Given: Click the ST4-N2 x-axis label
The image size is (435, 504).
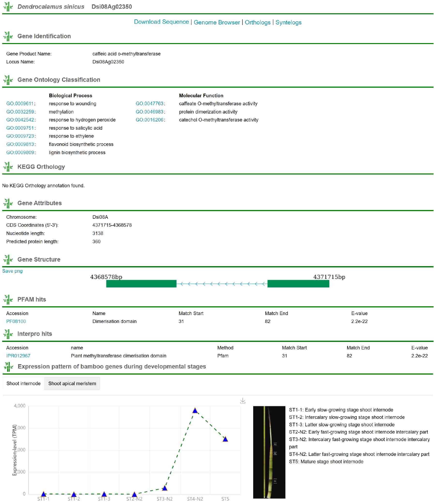Looking at the screenshot, I should coord(195,499).
